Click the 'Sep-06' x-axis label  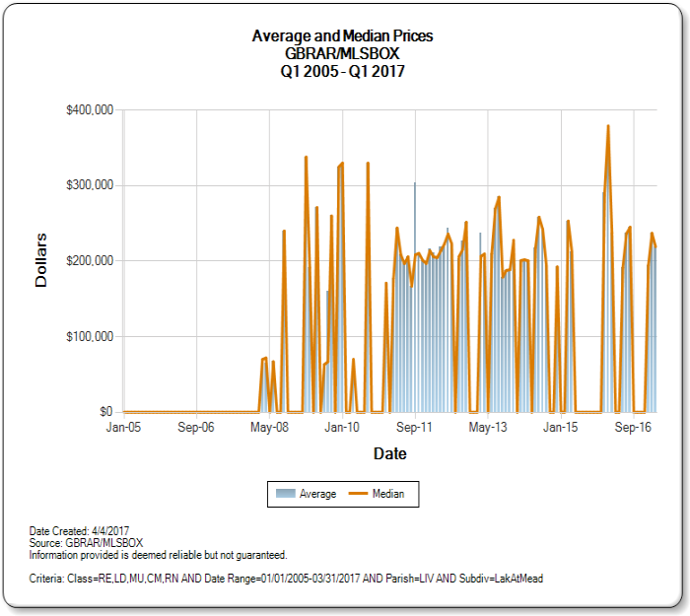[196, 427]
